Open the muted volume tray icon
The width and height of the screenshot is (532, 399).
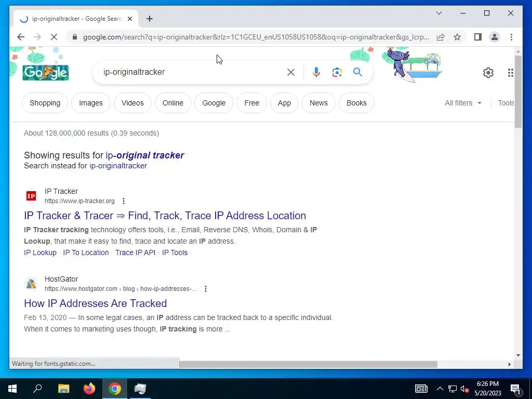point(465,389)
